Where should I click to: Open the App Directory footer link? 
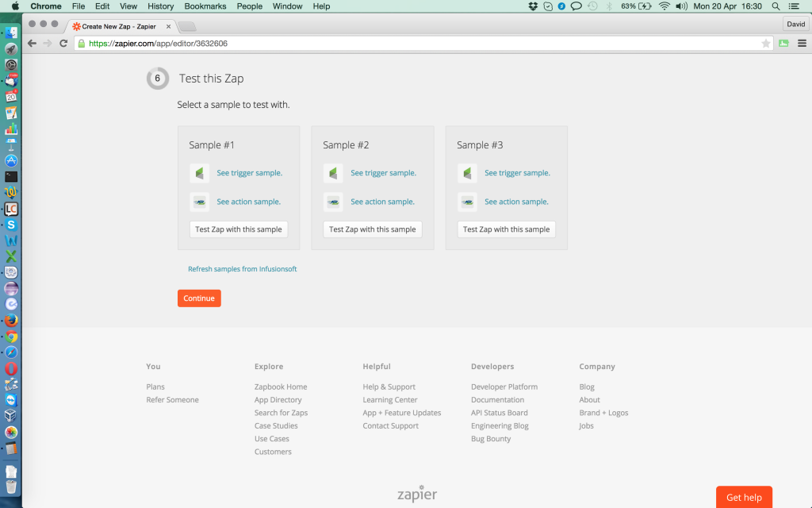click(278, 400)
